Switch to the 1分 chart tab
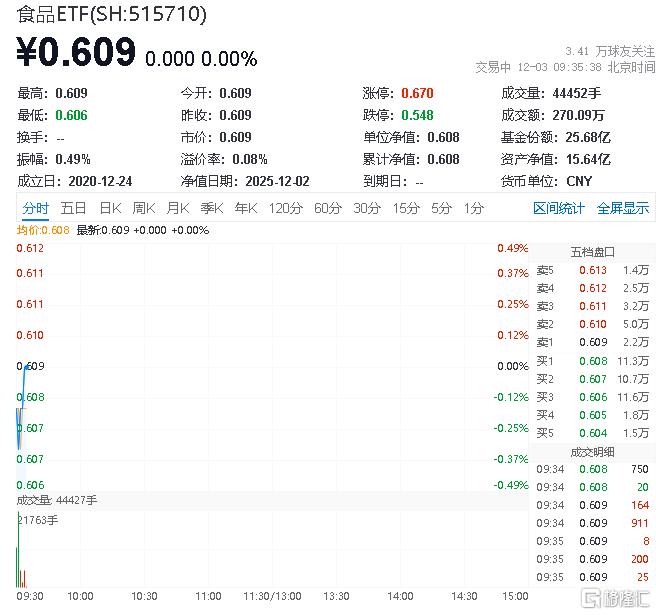Screen dimensions: 656x615 pyautogui.click(x=473, y=208)
